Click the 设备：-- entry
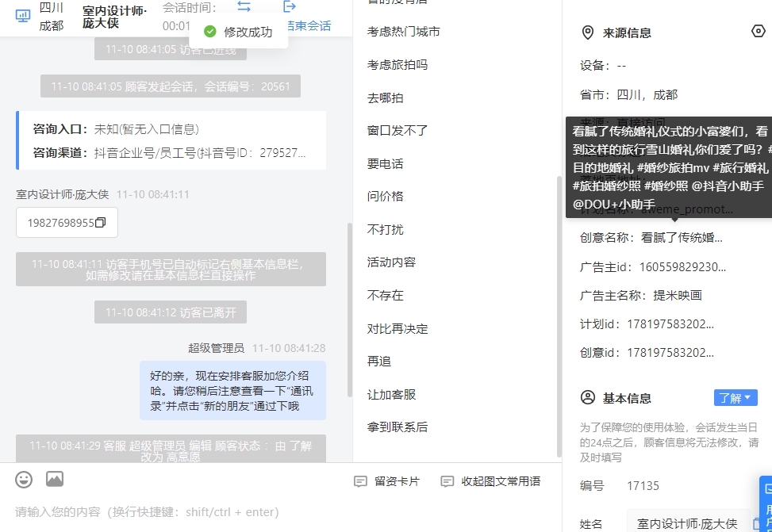The height and width of the screenshot is (532, 772). pos(603,66)
